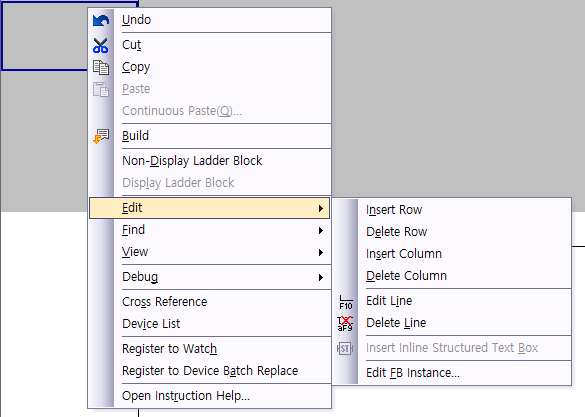Click the Undo arrow icon
This screenshot has width=585, height=417.
(x=101, y=20)
